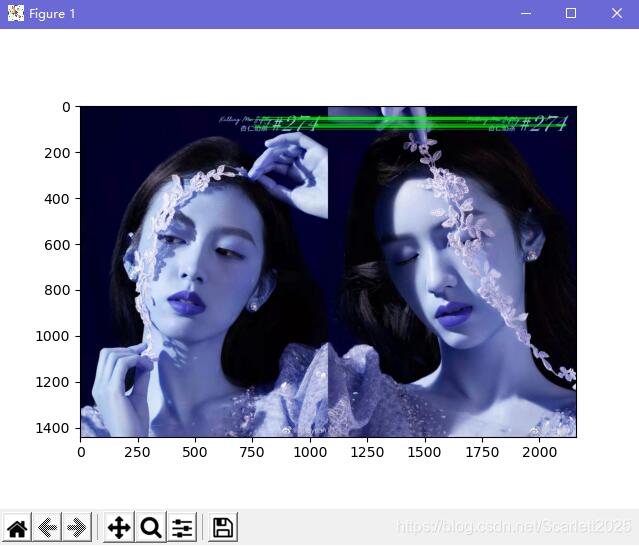Screen dimensions: 639x546
Task: Click the 800 tick label on the y-axis
Action: tap(58, 290)
